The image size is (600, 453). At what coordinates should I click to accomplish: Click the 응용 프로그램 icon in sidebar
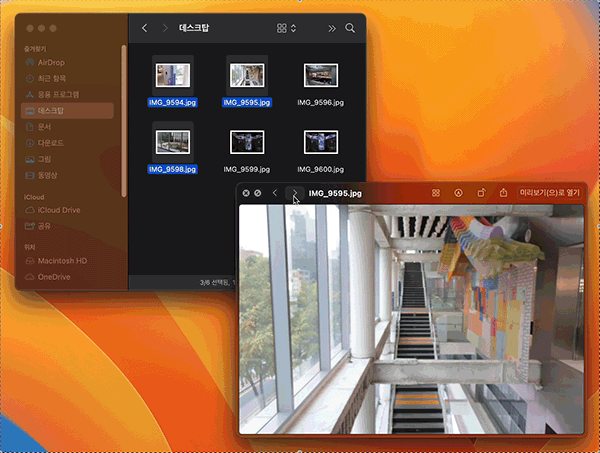click(30, 95)
